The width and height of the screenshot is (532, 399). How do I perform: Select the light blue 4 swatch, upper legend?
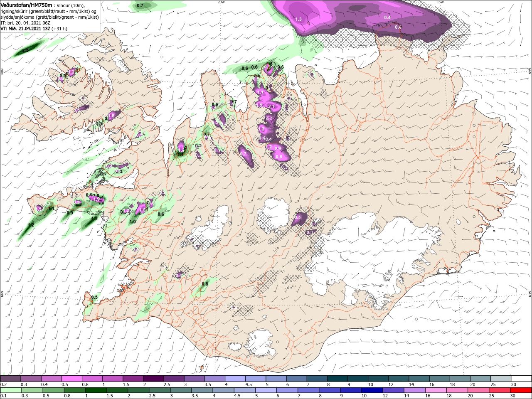(x=235, y=378)
